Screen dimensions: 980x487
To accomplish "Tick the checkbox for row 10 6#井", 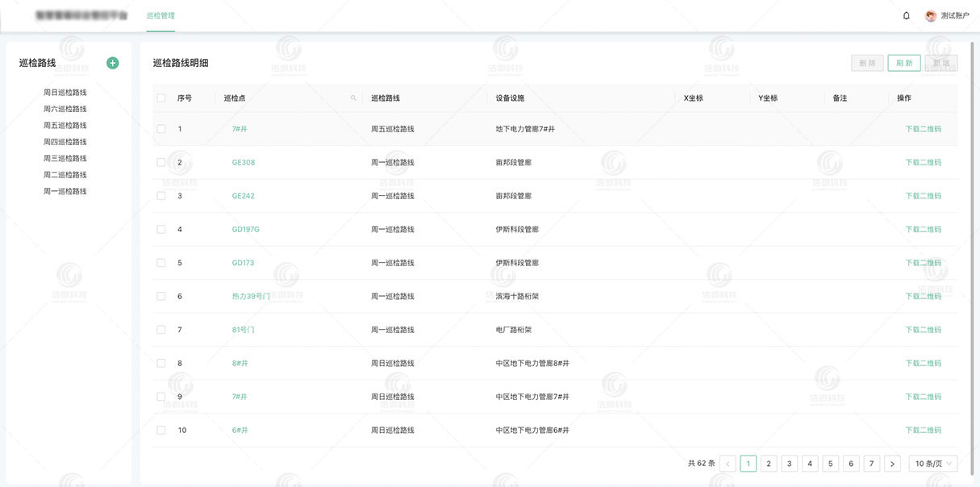I will tap(161, 430).
